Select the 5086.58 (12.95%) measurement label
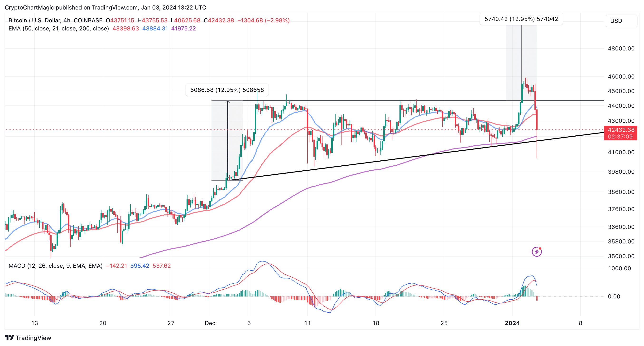Screen dimensions: 644x346 pos(227,90)
